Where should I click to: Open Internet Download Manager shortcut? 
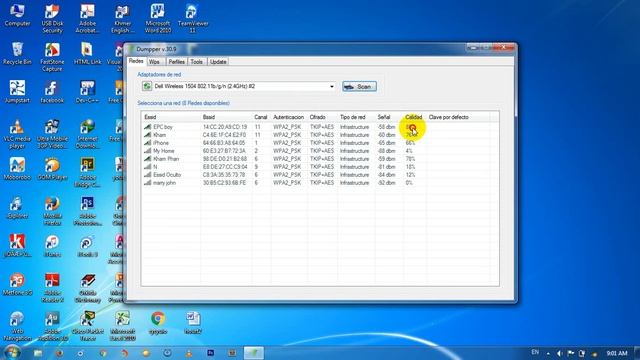87,134
